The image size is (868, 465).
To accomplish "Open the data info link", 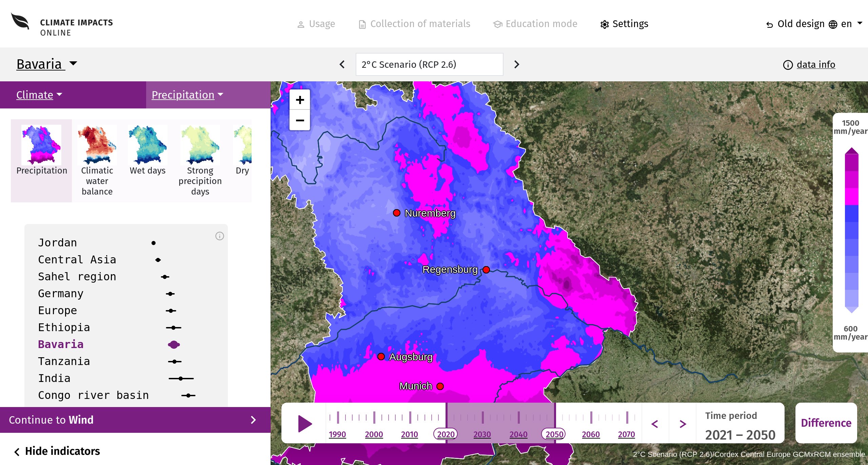I will coord(809,64).
